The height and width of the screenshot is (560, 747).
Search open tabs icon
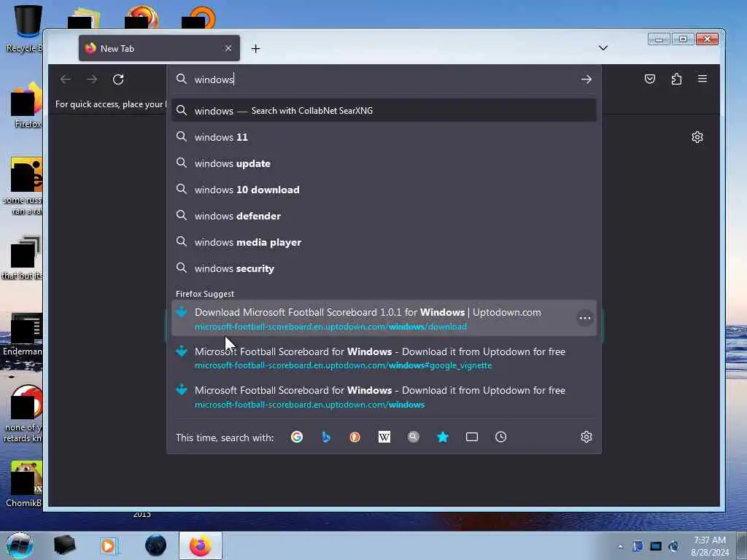(x=472, y=437)
